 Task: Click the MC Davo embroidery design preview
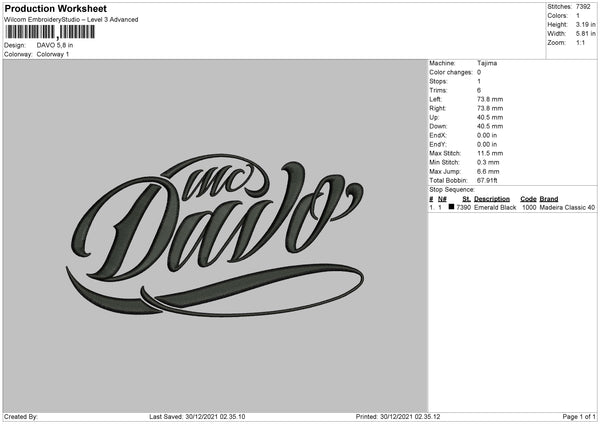click(x=215, y=235)
